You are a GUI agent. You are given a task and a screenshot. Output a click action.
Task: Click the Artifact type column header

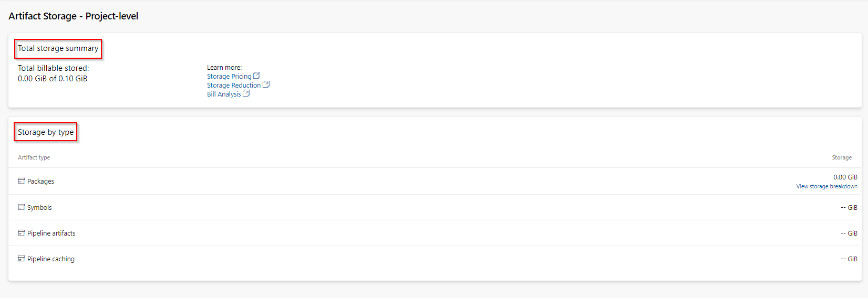click(x=34, y=157)
